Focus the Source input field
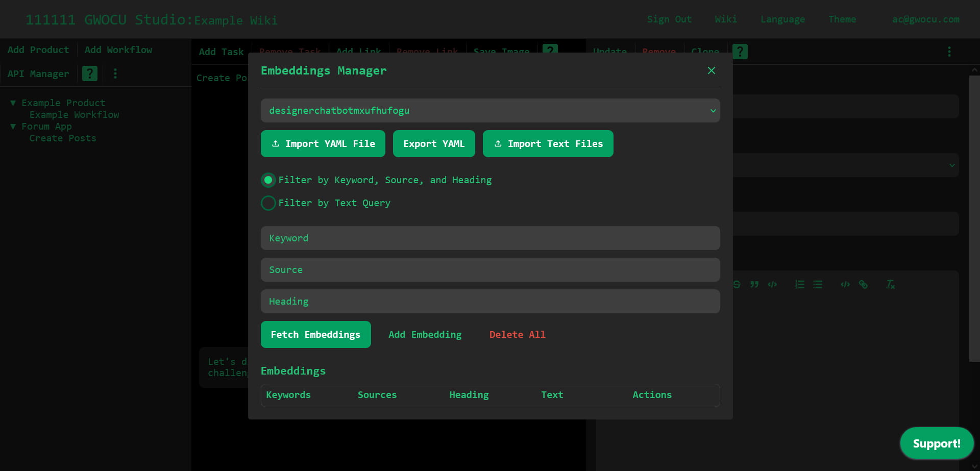The height and width of the screenshot is (471, 980). 490,269
